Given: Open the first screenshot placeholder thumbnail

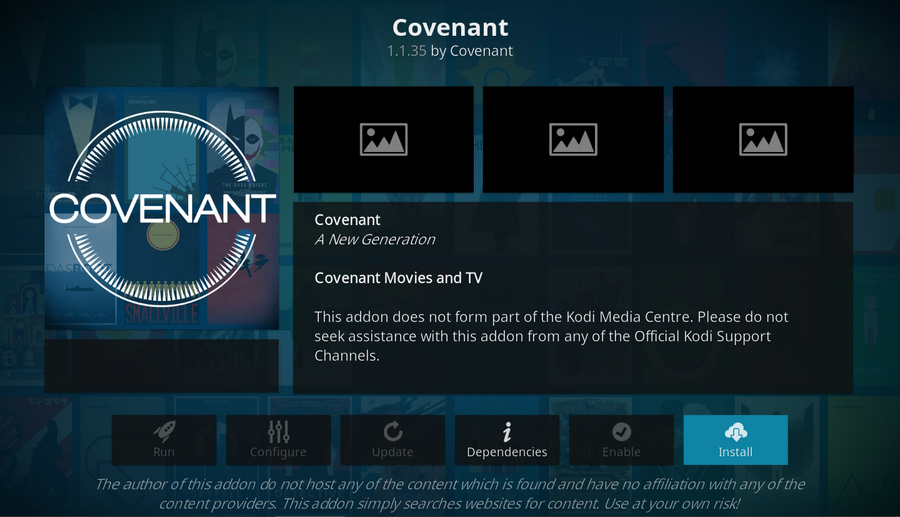Looking at the screenshot, I should (x=383, y=139).
